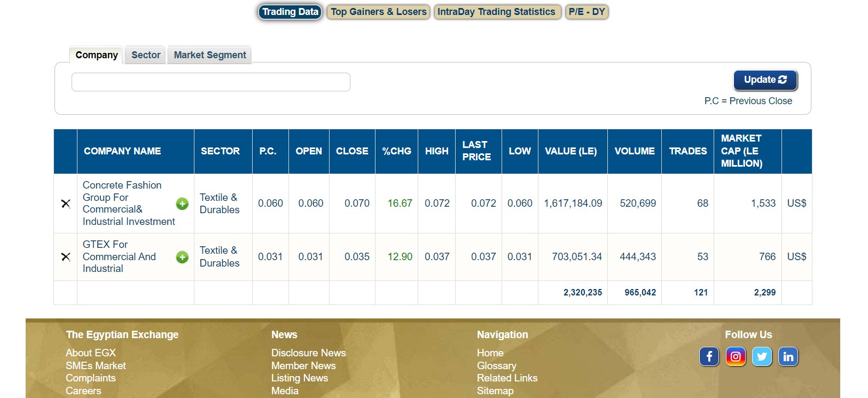Viewport: 868px width, 398px height.
Task: Open the LinkedIn page icon
Action: [788, 356]
